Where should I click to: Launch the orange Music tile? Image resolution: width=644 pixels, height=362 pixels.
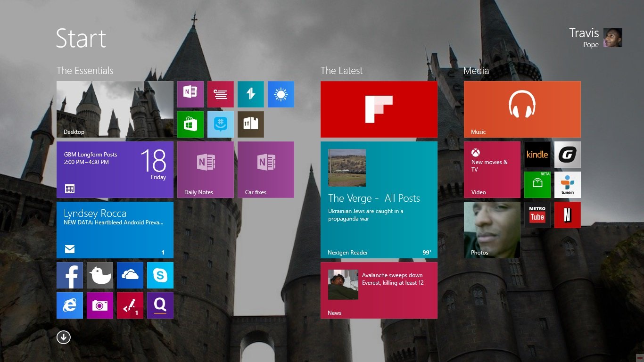(522, 109)
